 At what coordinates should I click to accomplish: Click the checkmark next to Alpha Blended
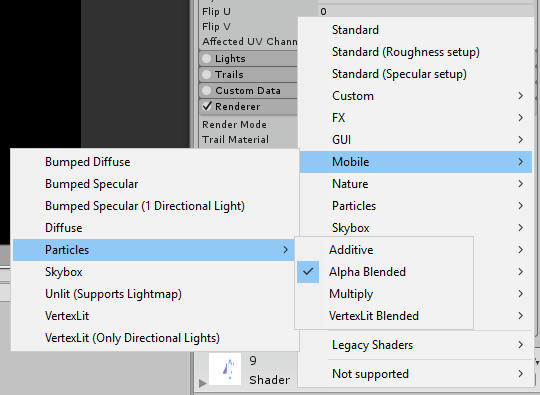pyautogui.click(x=308, y=272)
